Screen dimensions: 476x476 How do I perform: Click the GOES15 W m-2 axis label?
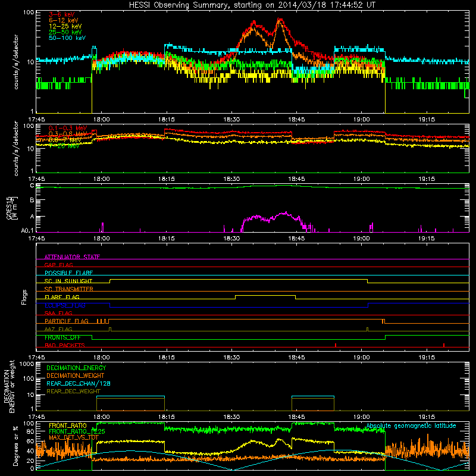click(x=12, y=208)
